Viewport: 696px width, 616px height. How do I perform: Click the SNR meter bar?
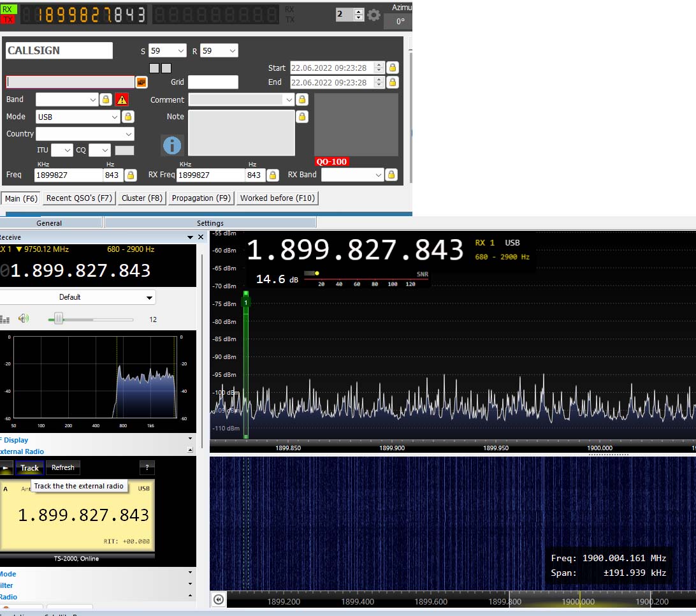366,279
